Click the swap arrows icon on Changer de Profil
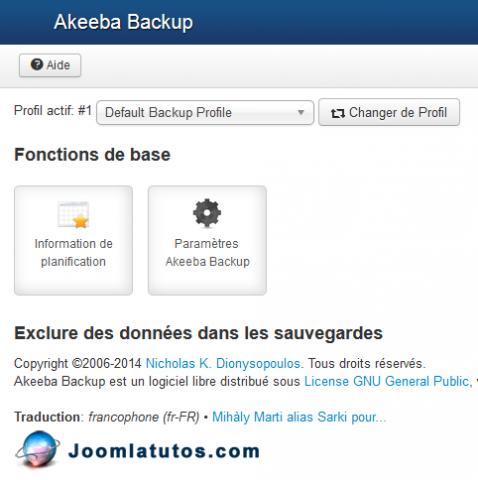This screenshot has width=478, height=480. (338, 113)
